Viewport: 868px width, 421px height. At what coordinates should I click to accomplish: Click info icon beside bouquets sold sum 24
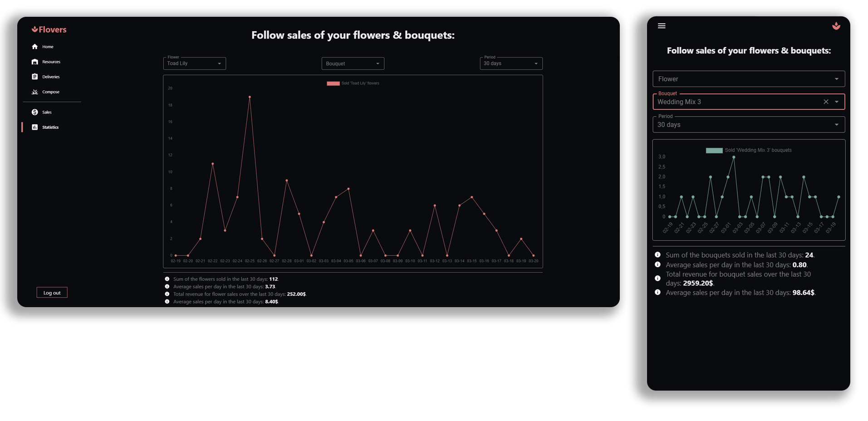[657, 255]
